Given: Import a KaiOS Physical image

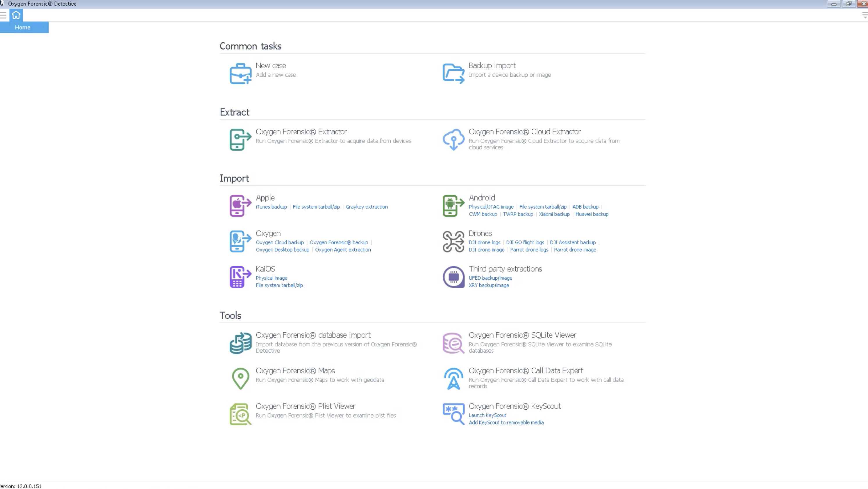Looking at the screenshot, I should 271,278.
